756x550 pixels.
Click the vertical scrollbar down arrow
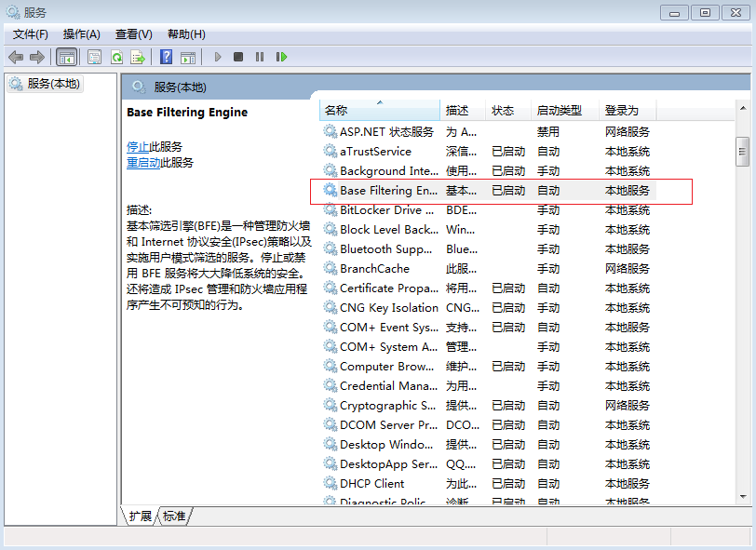point(742,498)
